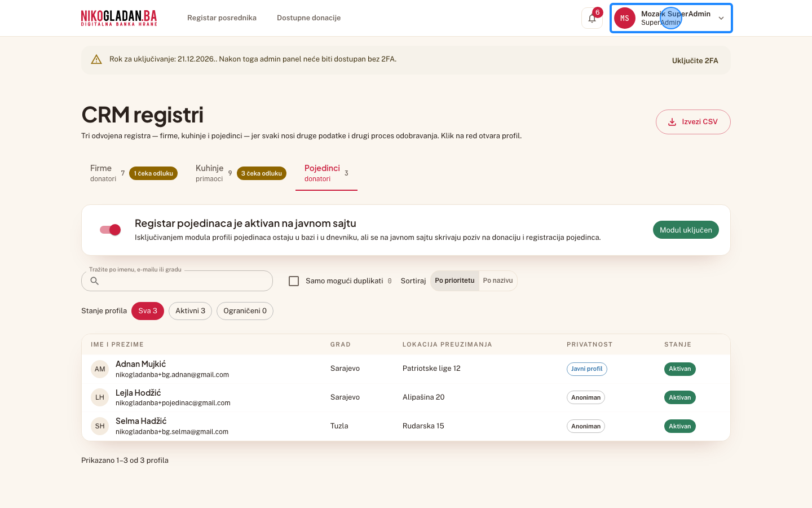Click email nikogladanba+bg.adnan@gmail.com

[x=172, y=375]
